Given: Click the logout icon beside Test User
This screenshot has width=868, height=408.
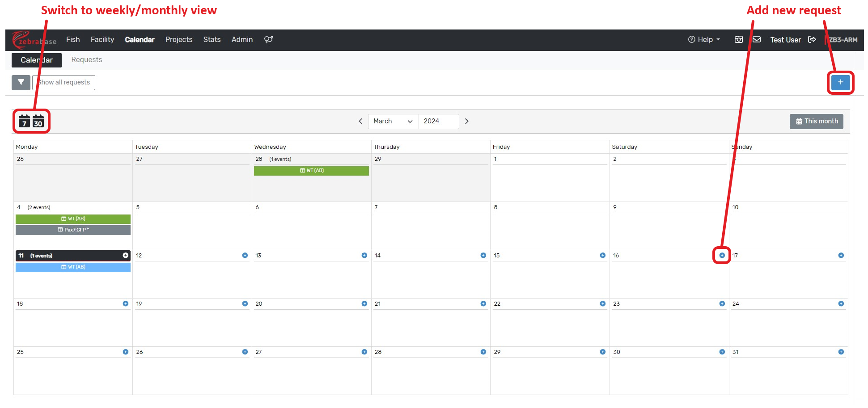Looking at the screenshot, I should point(812,40).
